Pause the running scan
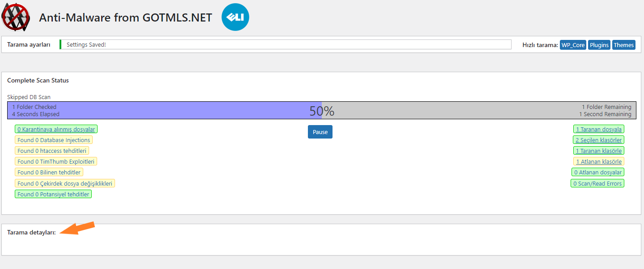The height and width of the screenshot is (269, 644). coord(320,132)
